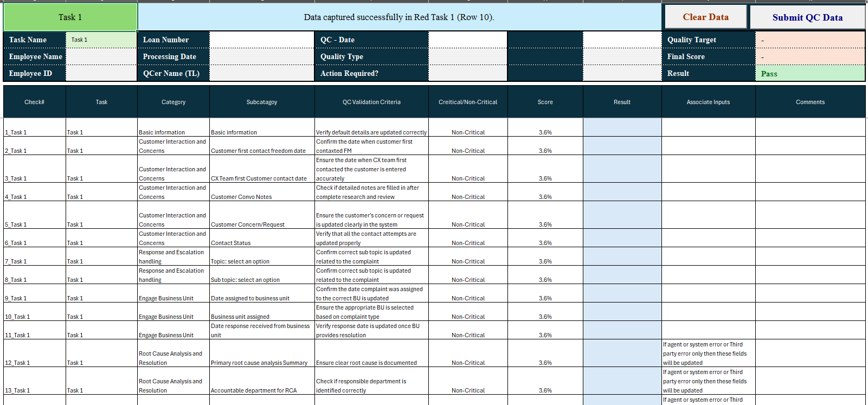
Task: Click the Quality Type input cell
Action: pyautogui.click(x=468, y=56)
